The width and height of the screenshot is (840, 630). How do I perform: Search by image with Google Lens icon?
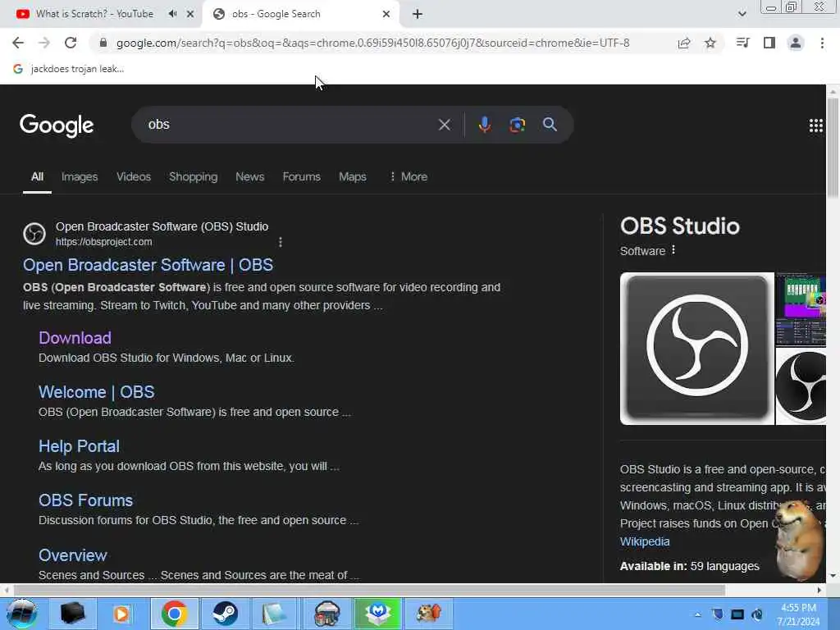point(517,125)
